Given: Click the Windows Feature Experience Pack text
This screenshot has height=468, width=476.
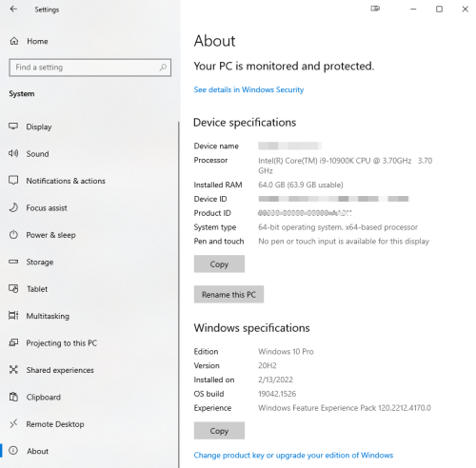Looking at the screenshot, I should pyautogui.click(x=345, y=408).
